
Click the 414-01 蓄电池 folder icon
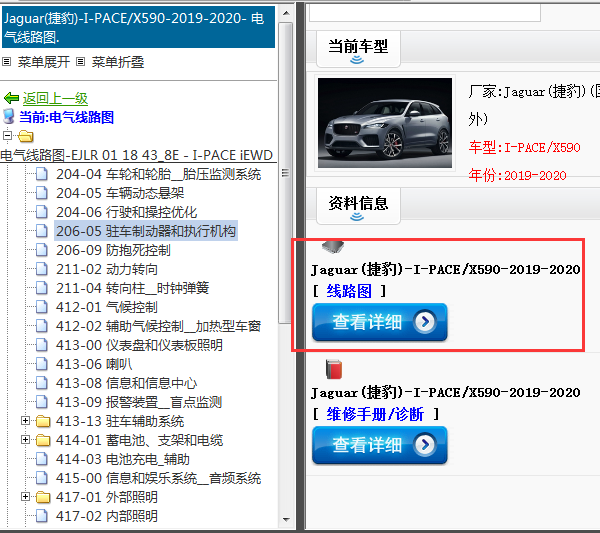[43, 441]
